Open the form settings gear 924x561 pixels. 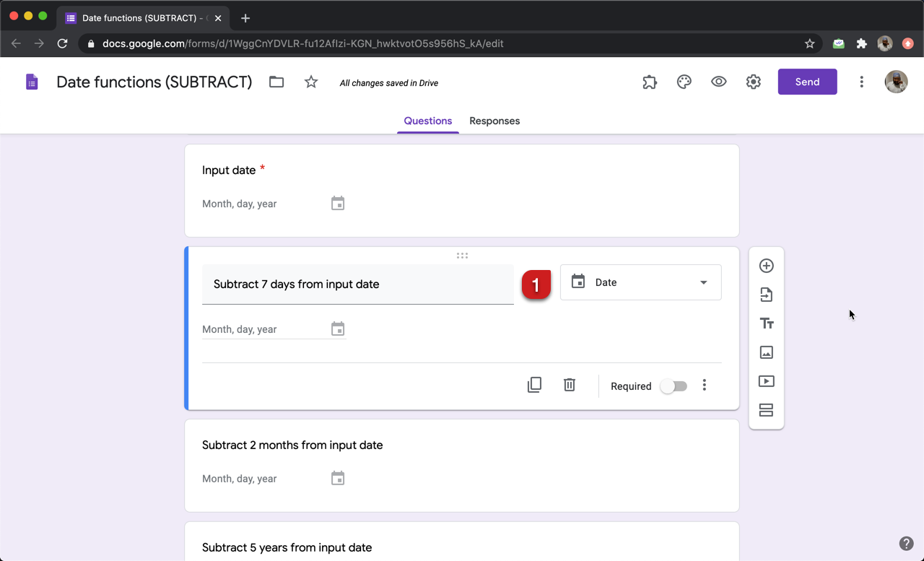[x=753, y=82]
